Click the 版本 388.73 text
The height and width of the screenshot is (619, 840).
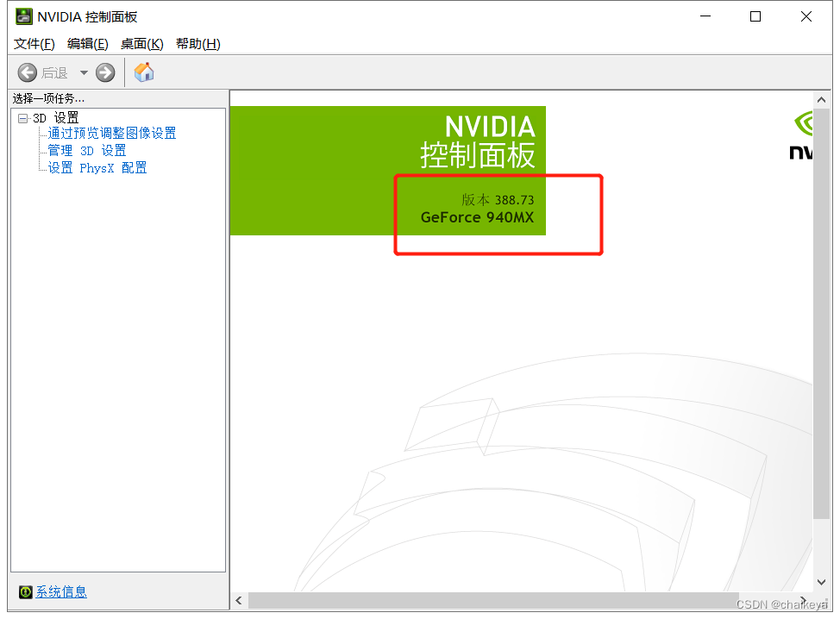pos(498,200)
